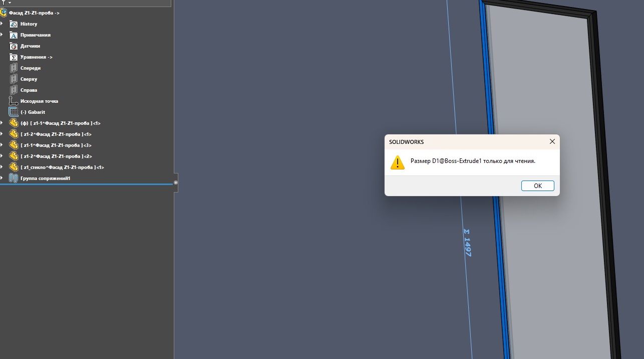Select the Фасад Z1-Z1-проба assembly icon
The width and height of the screenshot is (644, 359).
(4, 13)
